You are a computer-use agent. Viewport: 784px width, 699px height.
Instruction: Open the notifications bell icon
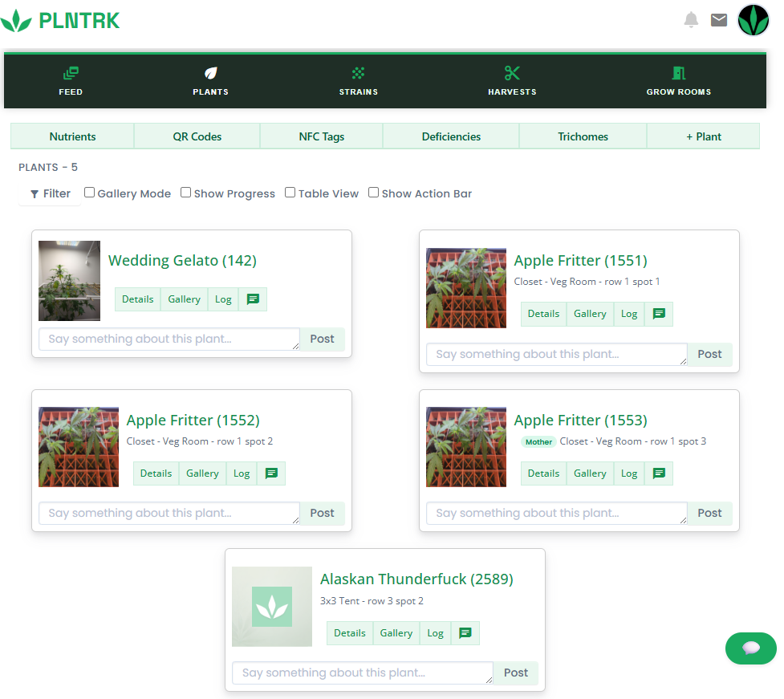click(x=691, y=20)
